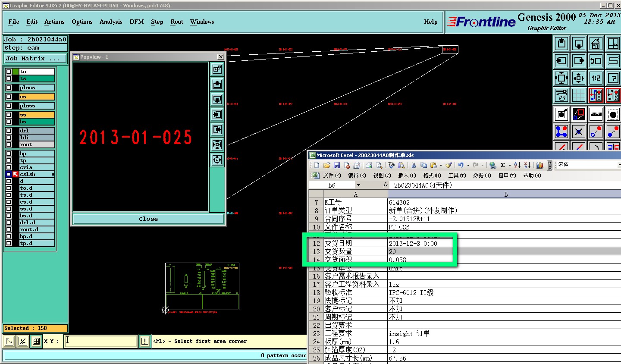
Task: Toggle the checkbox for layer bp.d
Action: tap(9, 236)
